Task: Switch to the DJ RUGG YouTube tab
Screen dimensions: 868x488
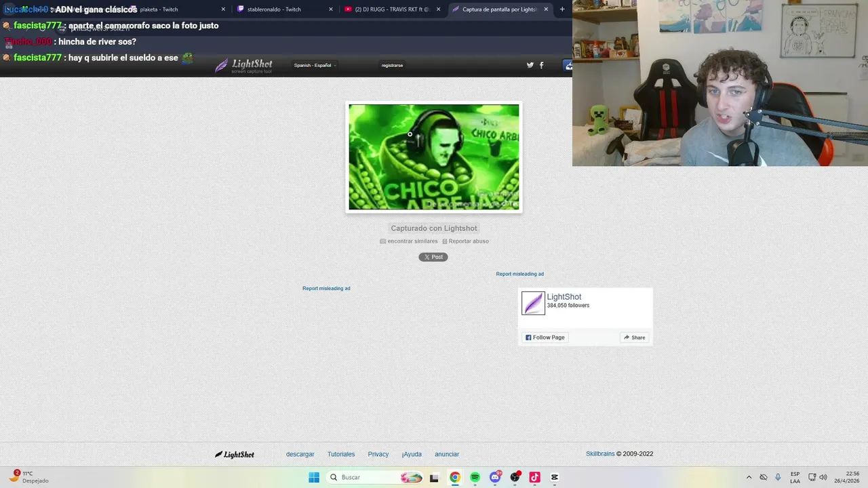Action: click(392, 9)
